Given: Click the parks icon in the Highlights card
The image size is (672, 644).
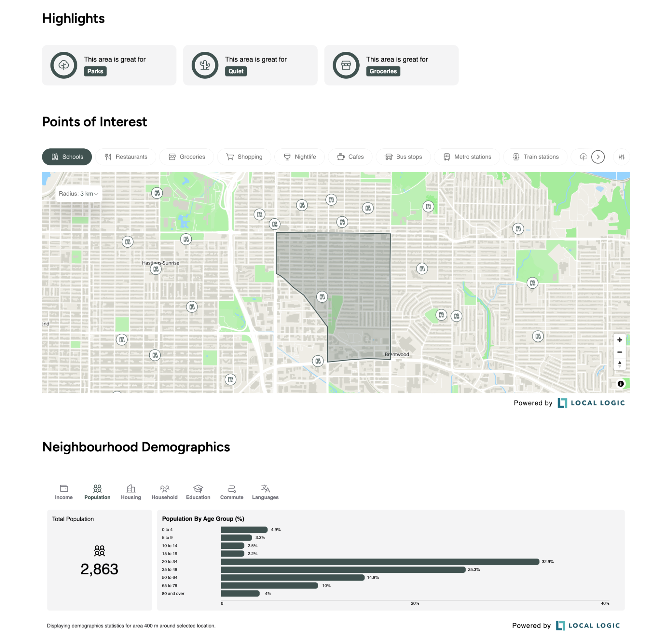Looking at the screenshot, I should [x=64, y=65].
